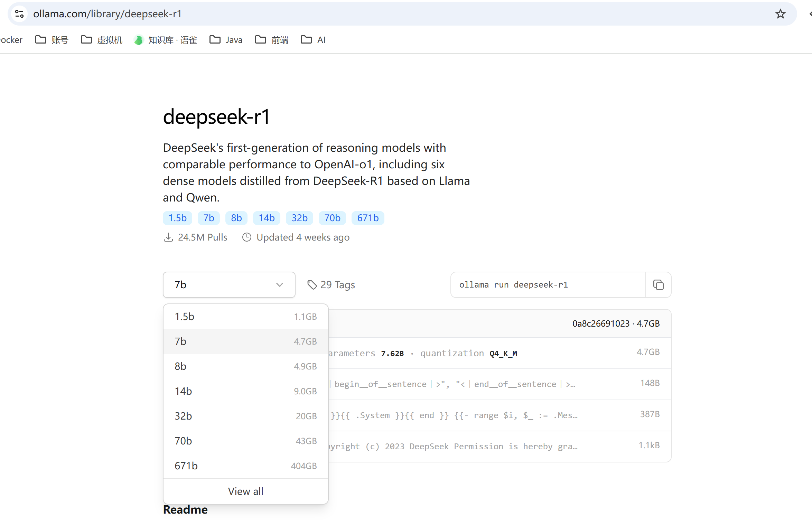Bookmark this page using the star icon

pyautogui.click(x=780, y=14)
